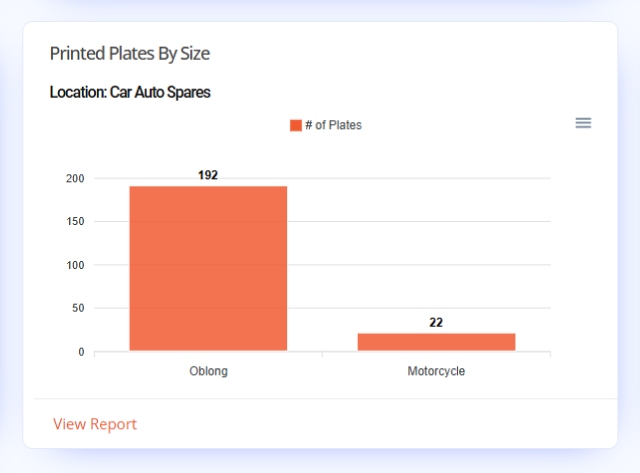The height and width of the screenshot is (473, 640).
Task: Click the word 'Report' in footer link
Action: [113, 424]
